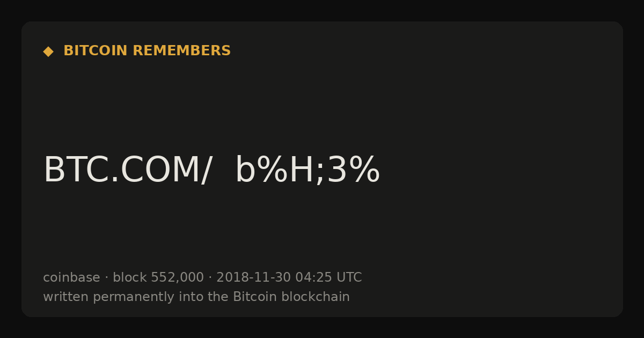Click the dot separator after coinbase
This screenshot has height=338, width=644.
click(106, 278)
